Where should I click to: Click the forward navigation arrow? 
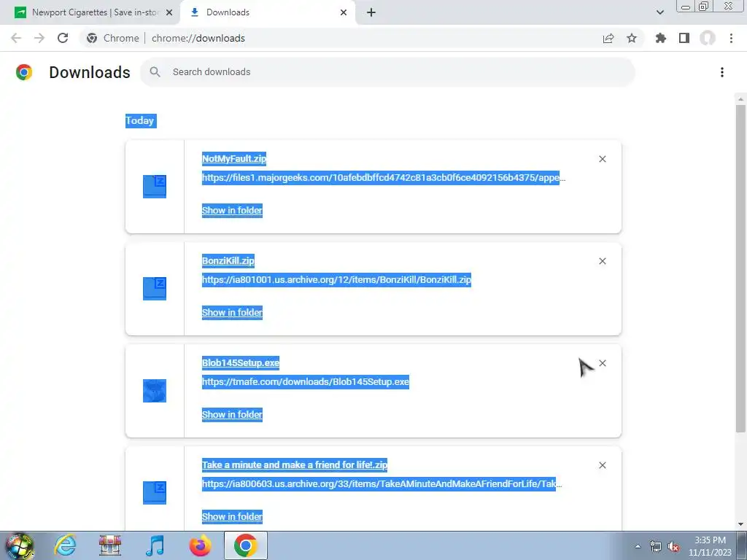[x=39, y=38]
